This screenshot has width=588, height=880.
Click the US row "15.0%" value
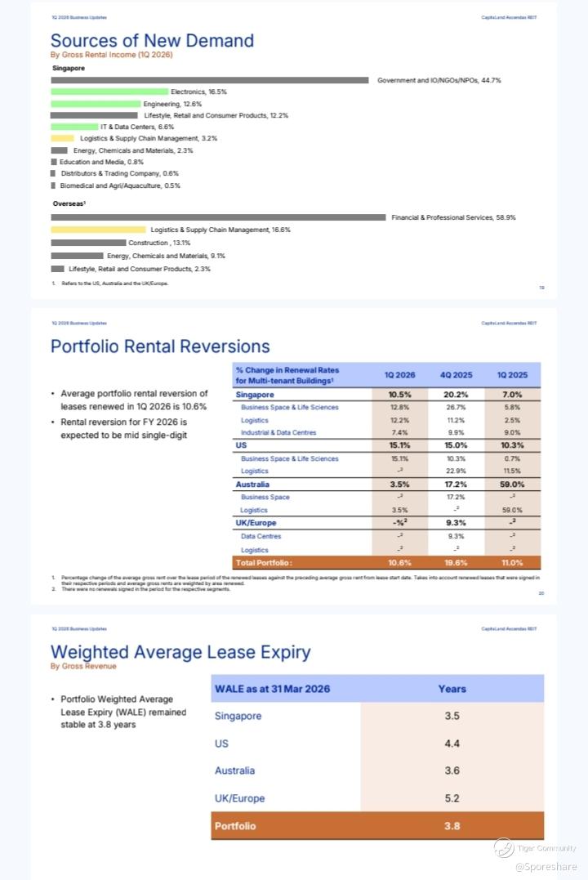[457, 445]
